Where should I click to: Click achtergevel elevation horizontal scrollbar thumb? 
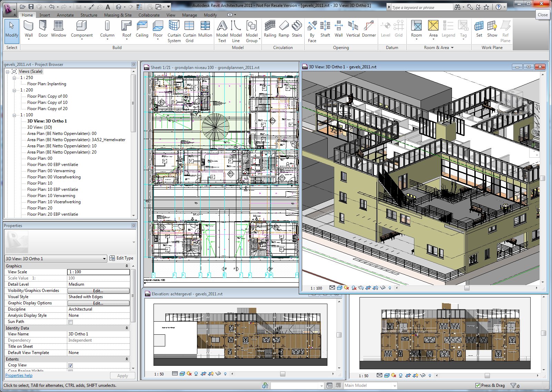pyautogui.click(x=283, y=374)
